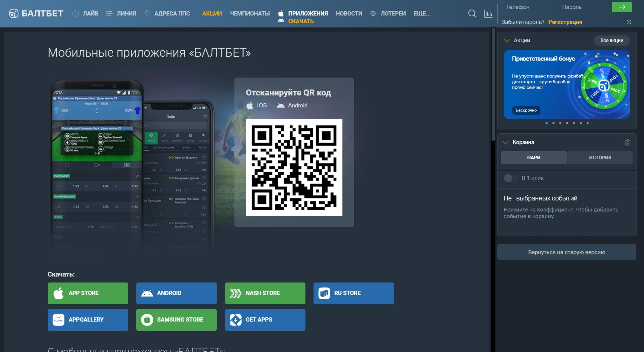Focus the Телефон input field

click(x=530, y=7)
